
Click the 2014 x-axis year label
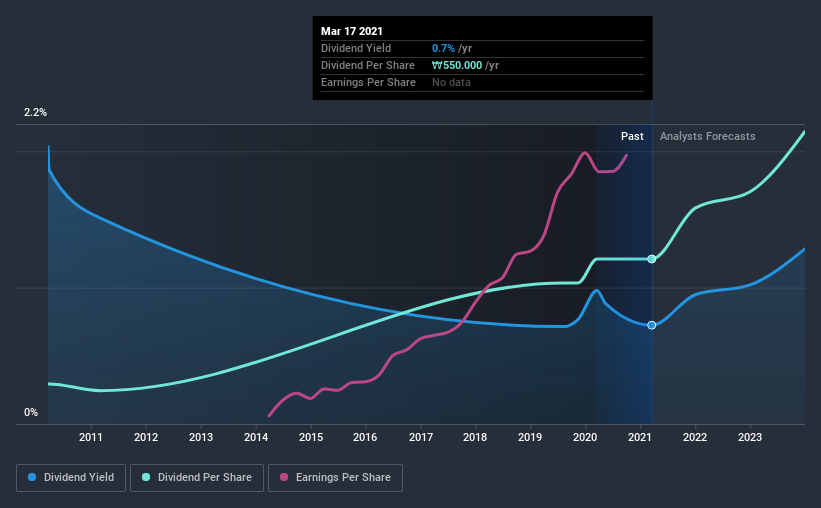(x=256, y=437)
